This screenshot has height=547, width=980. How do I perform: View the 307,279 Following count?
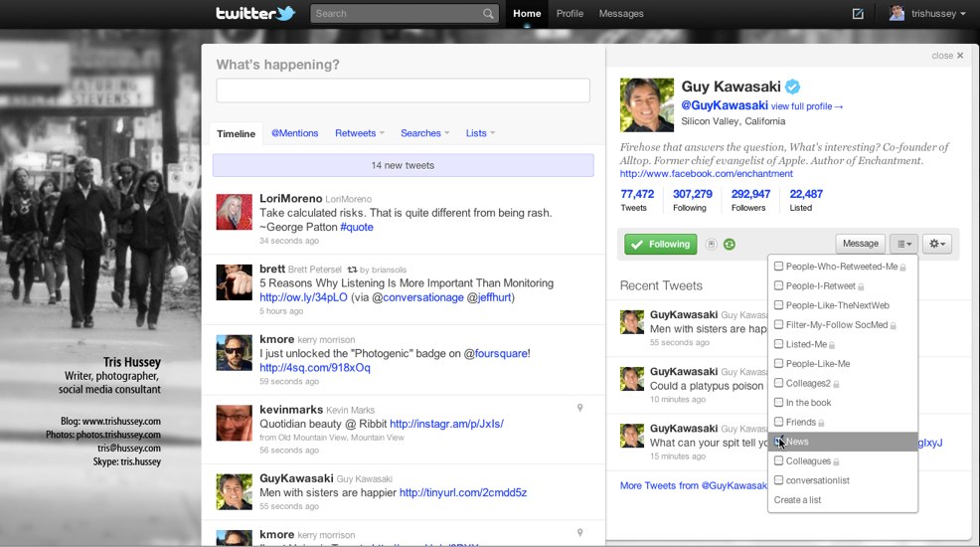coord(692,200)
